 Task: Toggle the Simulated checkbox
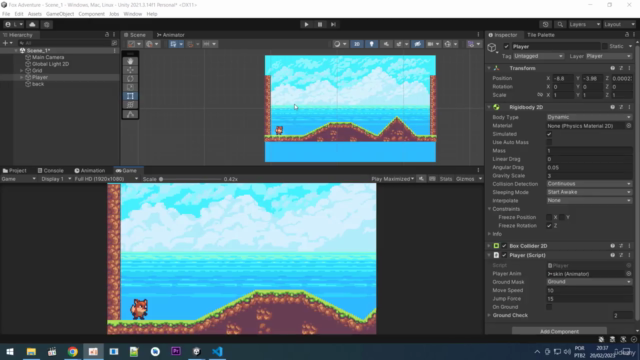coord(549,134)
